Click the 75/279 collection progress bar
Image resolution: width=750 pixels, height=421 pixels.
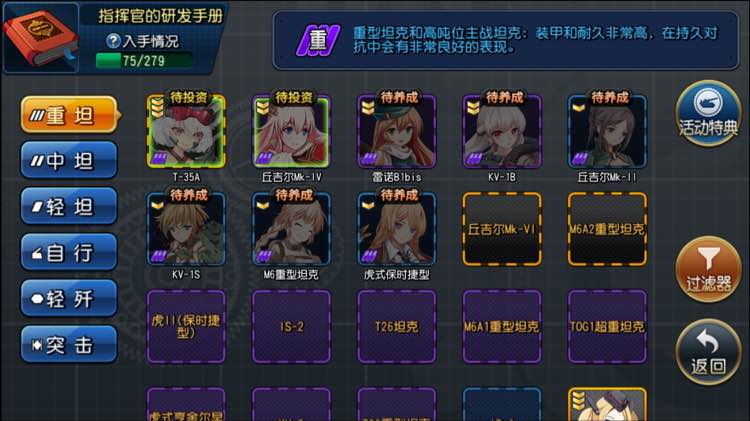(144, 61)
